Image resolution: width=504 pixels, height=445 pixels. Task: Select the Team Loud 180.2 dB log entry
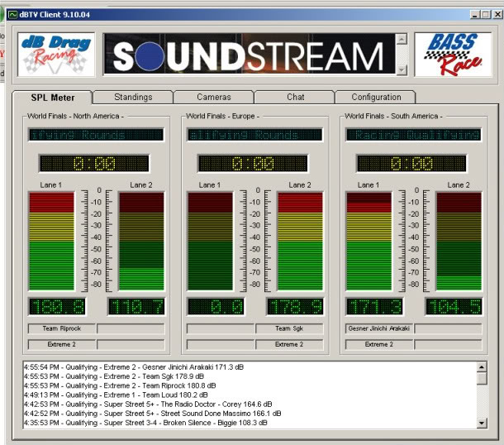tap(116, 395)
